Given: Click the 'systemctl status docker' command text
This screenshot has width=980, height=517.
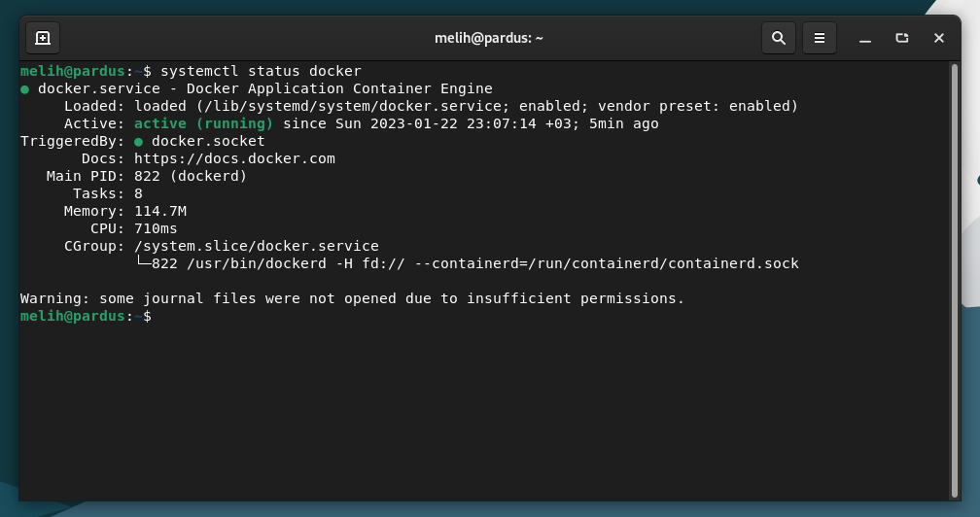Looking at the screenshot, I should 261,71.
